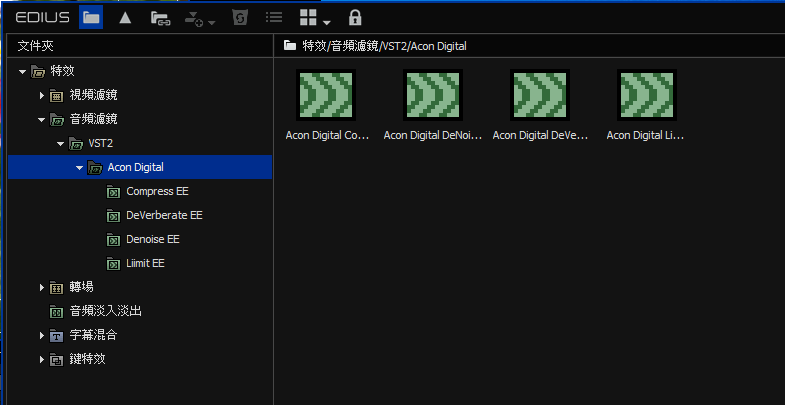Click the 視頻濾鏡 folder icon
The height and width of the screenshot is (405, 785).
(57, 96)
